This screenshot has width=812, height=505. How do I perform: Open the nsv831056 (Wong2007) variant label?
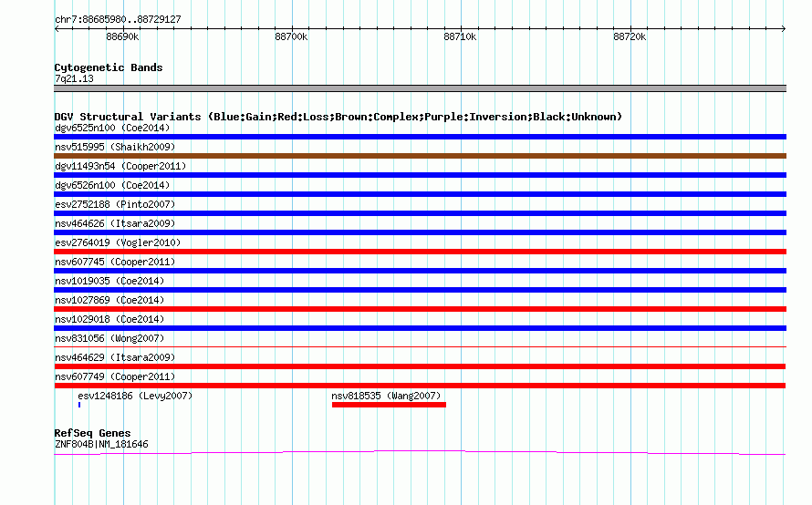pos(109,338)
